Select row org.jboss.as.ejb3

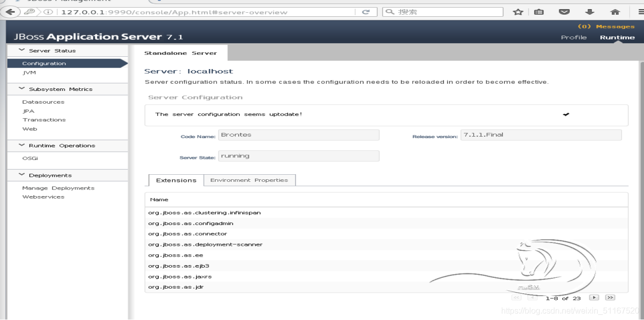[386, 266]
